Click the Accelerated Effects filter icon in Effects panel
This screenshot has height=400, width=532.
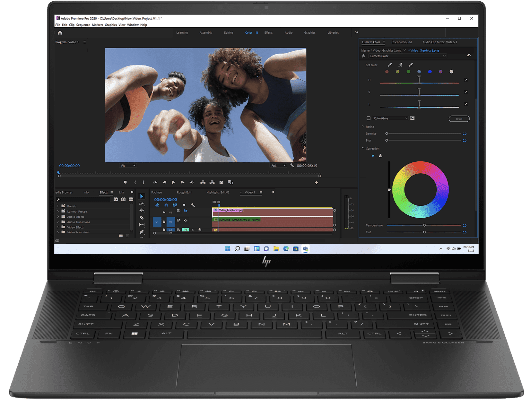[x=116, y=199]
